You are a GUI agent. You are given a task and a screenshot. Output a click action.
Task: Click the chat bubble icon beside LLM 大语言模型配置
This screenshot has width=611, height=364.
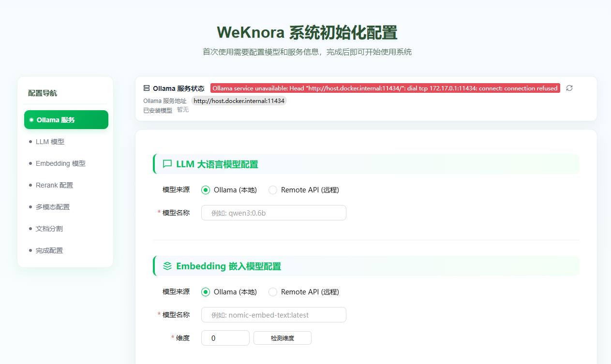[167, 164]
